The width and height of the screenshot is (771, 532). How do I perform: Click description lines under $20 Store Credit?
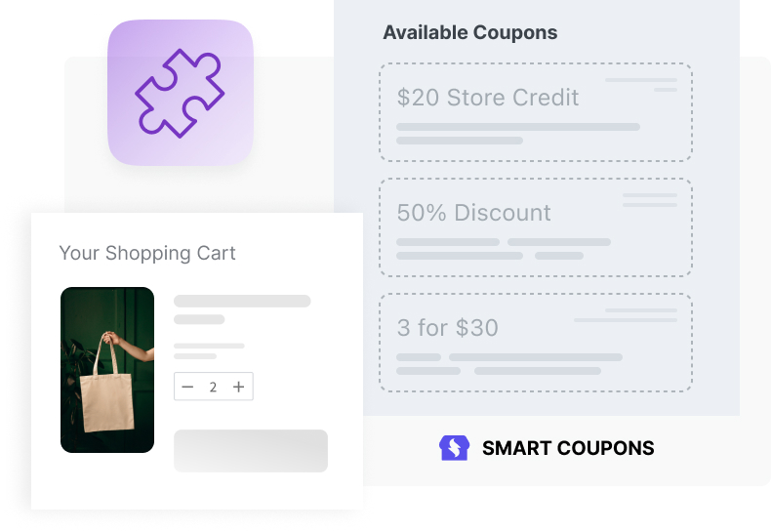(x=517, y=134)
